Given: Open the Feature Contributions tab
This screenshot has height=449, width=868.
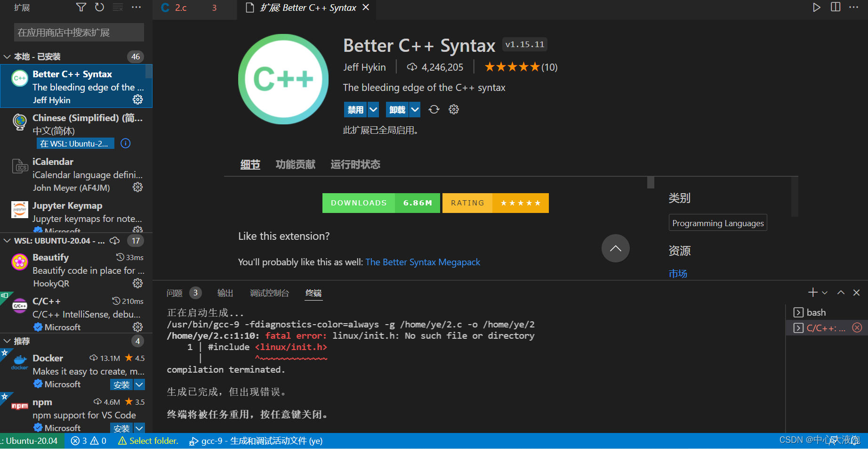Looking at the screenshot, I should [x=296, y=164].
